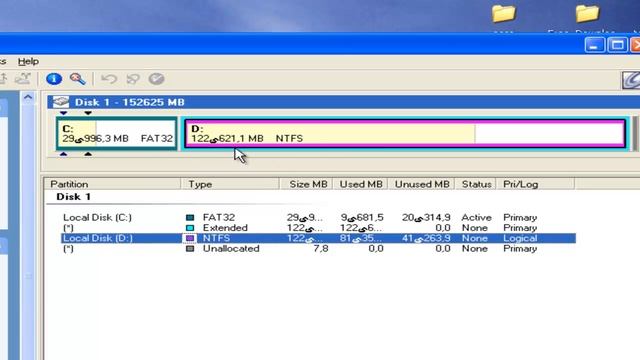640x360 pixels.
Task: Select the C: FAT32 partition block
Action: 117,133
